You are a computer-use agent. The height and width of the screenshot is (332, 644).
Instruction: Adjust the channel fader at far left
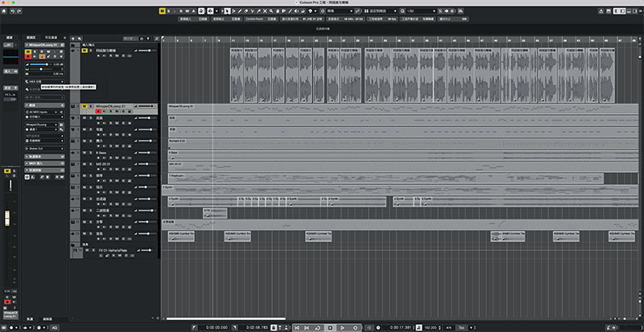7,218
